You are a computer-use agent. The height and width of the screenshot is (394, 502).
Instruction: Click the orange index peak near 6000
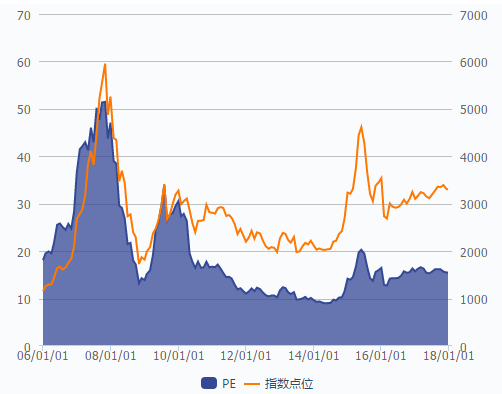coord(105,64)
